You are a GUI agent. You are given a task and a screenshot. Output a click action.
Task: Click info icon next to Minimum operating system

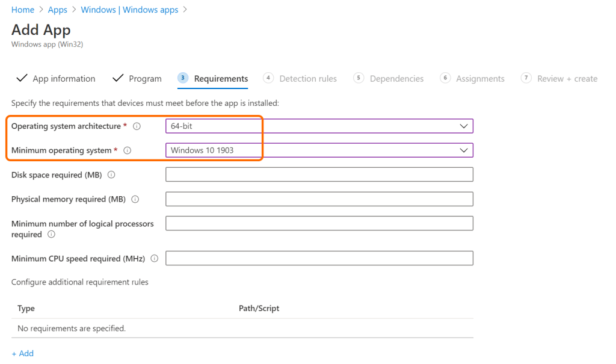pos(127,150)
